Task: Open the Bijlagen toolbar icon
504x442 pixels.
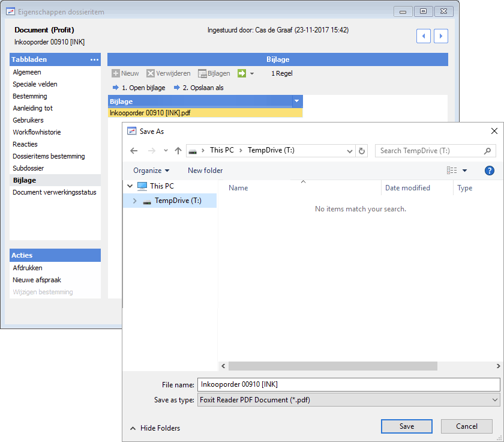Action: [x=202, y=74]
